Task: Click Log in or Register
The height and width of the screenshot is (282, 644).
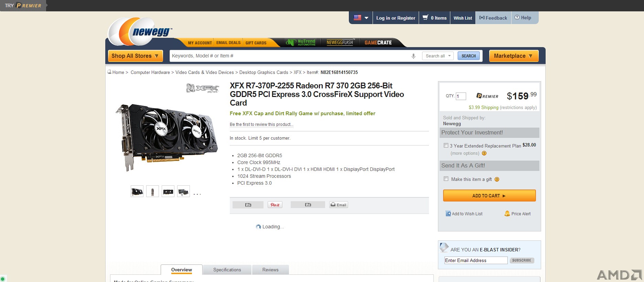Action: tap(396, 18)
